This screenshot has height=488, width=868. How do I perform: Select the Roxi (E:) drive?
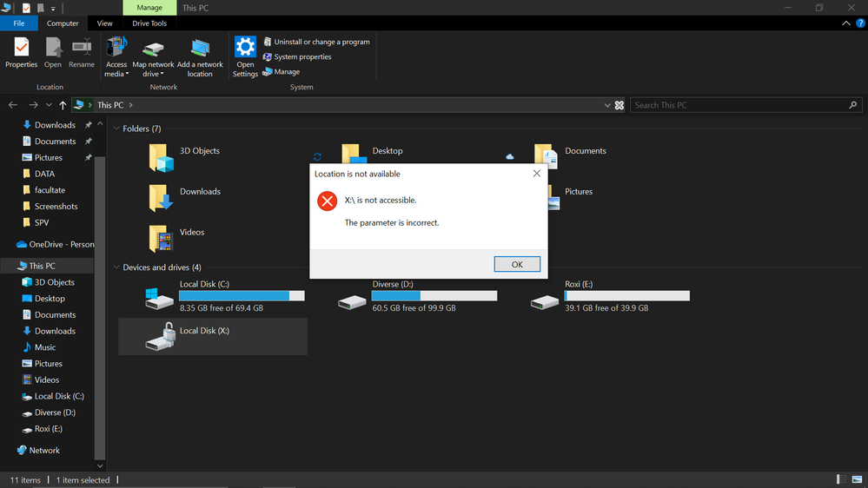611,296
